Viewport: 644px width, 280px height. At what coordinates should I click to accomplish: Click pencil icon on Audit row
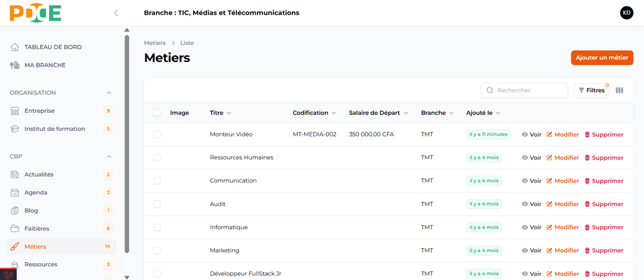(549, 204)
